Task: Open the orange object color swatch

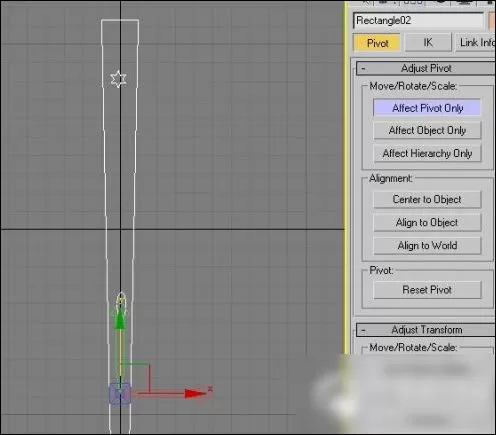Action: (x=492, y=21)
